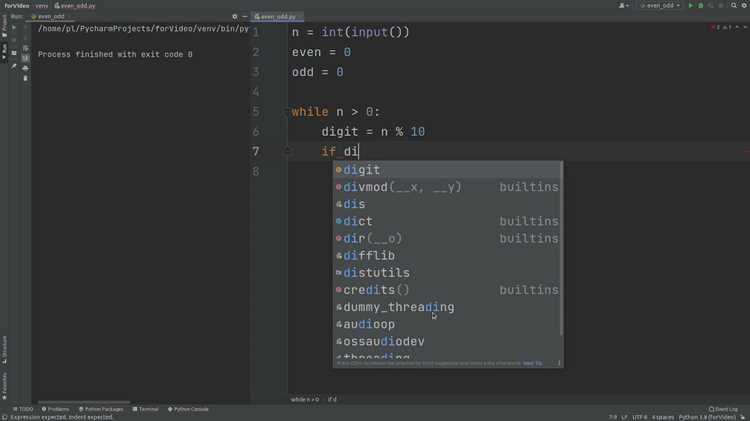Click the completion popup vertical scrollbar
This screenshot has width=750, height=421.
(x=561, y=249)
